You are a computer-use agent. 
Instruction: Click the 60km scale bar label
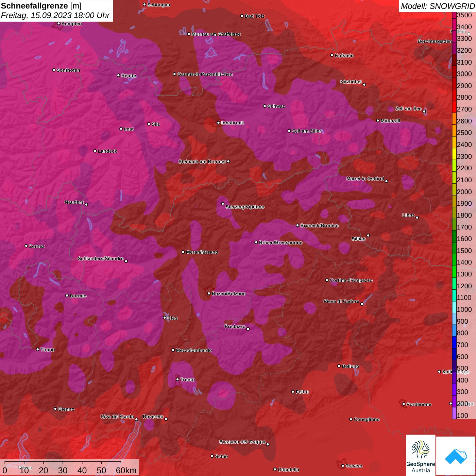(126, 471)
